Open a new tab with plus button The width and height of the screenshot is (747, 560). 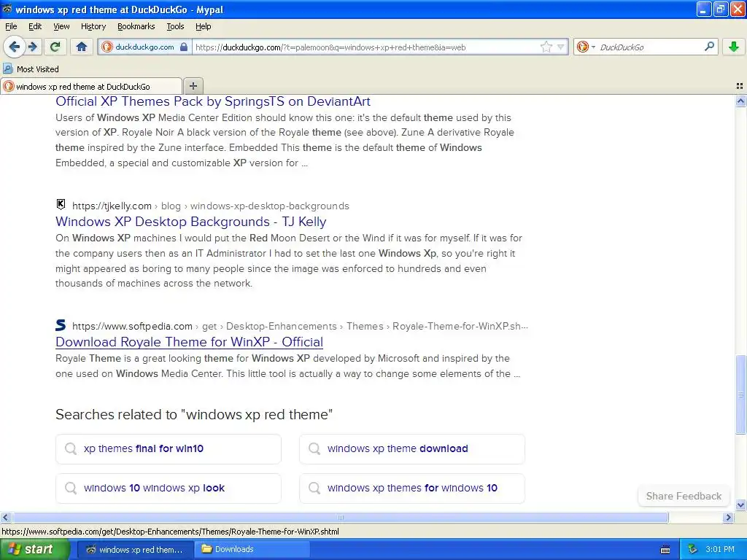193,86
